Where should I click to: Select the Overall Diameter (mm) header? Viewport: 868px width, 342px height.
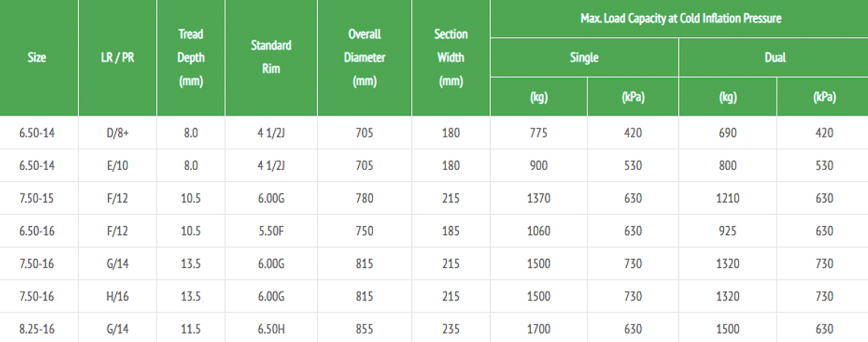click(x=365, y=58)
